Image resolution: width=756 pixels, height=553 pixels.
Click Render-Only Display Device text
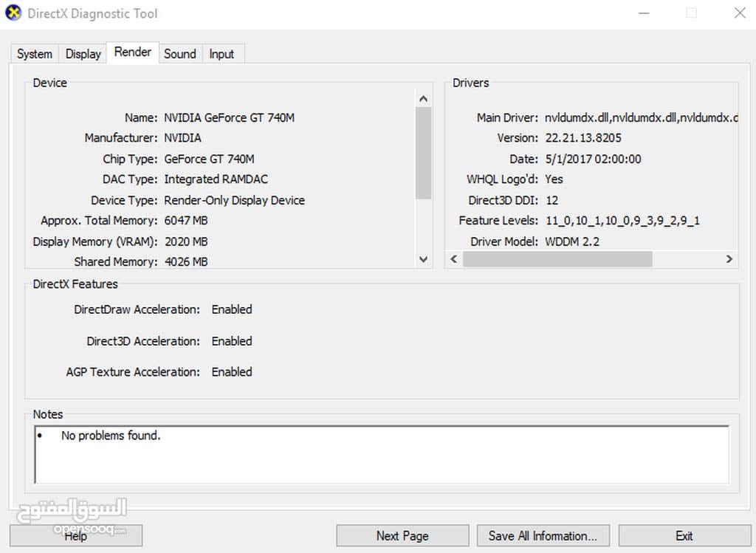click(x=234, y=200)
